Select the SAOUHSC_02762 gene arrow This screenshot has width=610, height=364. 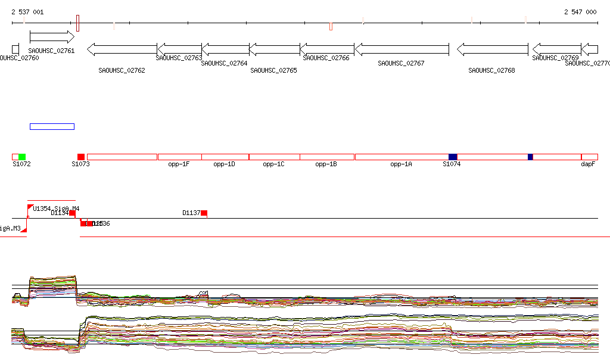point(122,49)
